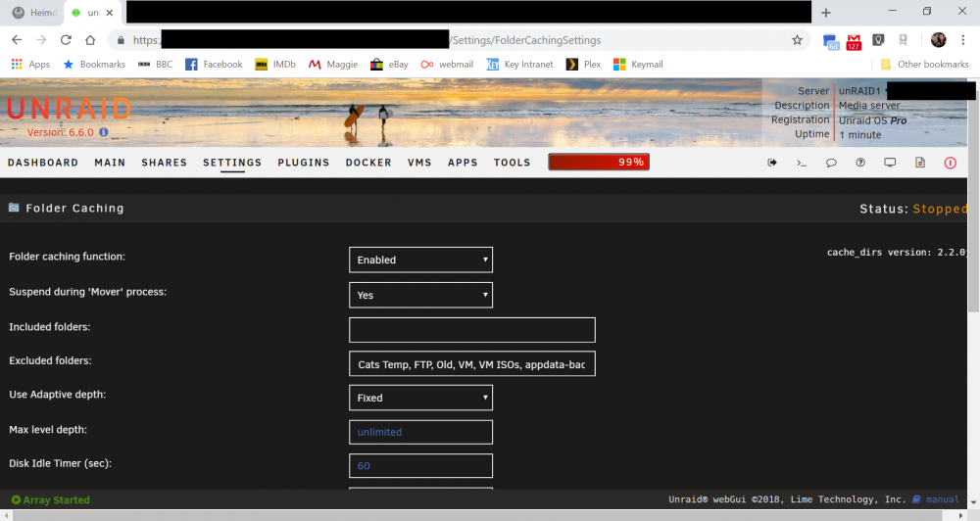980x521 pixels.
Task: Open the webmail bookmark
Action: [x=447, y=65]
